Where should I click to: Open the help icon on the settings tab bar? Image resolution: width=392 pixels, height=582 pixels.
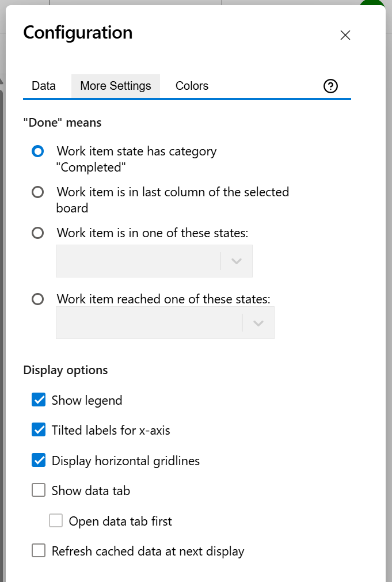click(x=330, y=85)
